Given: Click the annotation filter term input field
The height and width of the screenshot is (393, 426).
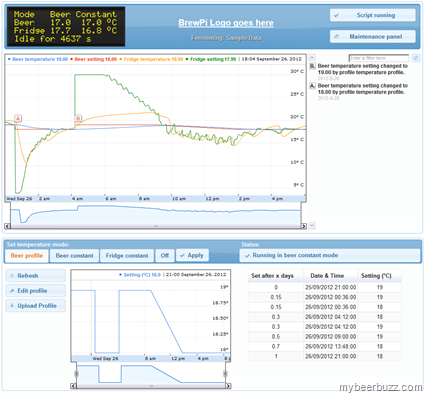Looking at the screenshot, I should point(379,58).
